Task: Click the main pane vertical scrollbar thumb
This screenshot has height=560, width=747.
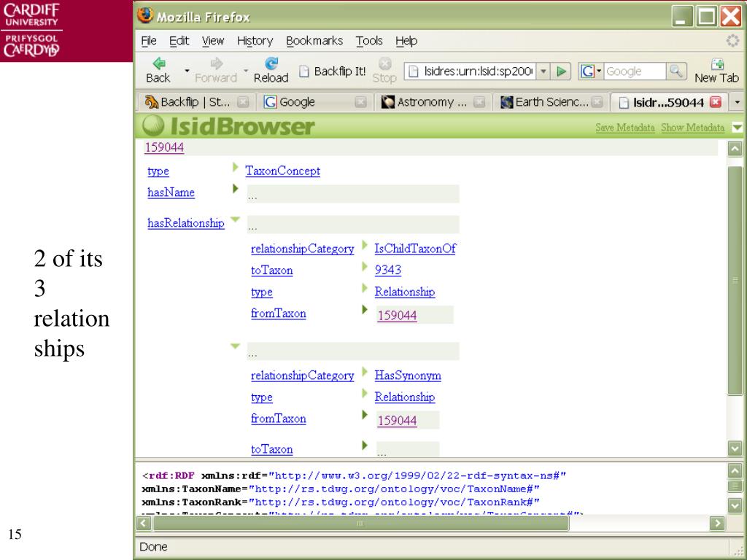Action: coord(735,281)
